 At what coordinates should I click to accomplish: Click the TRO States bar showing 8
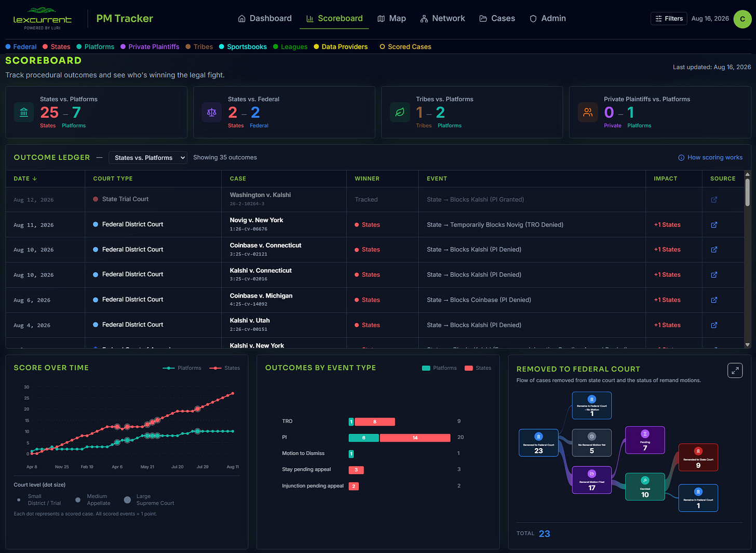[x=375, y=422]
